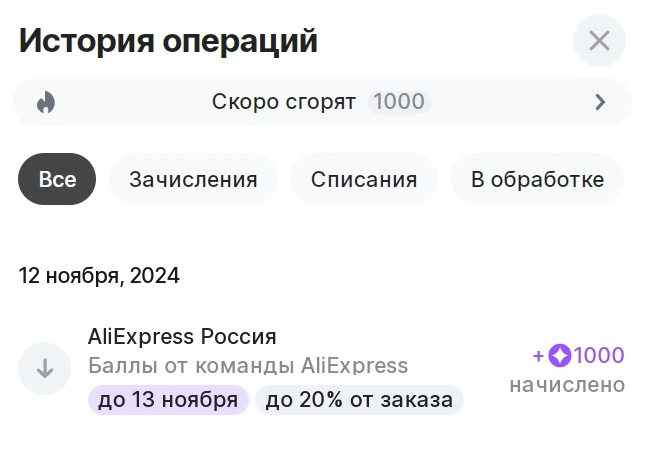Click the начислено status label

[567, 385]
